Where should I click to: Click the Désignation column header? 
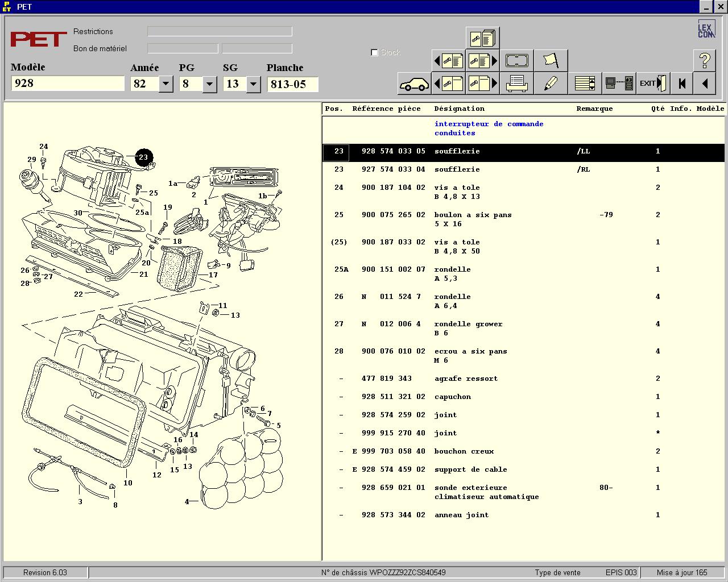tap(460, 109)
